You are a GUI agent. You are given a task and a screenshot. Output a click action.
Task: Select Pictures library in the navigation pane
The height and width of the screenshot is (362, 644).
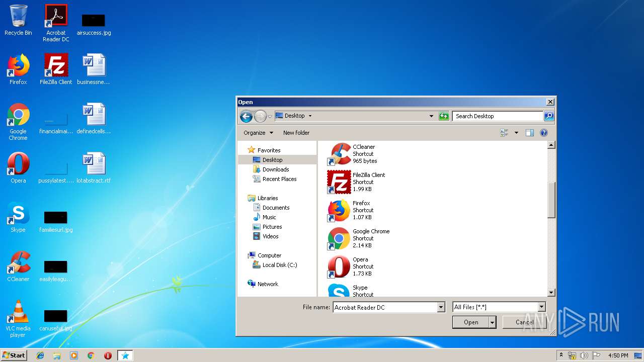pos(267,227)
